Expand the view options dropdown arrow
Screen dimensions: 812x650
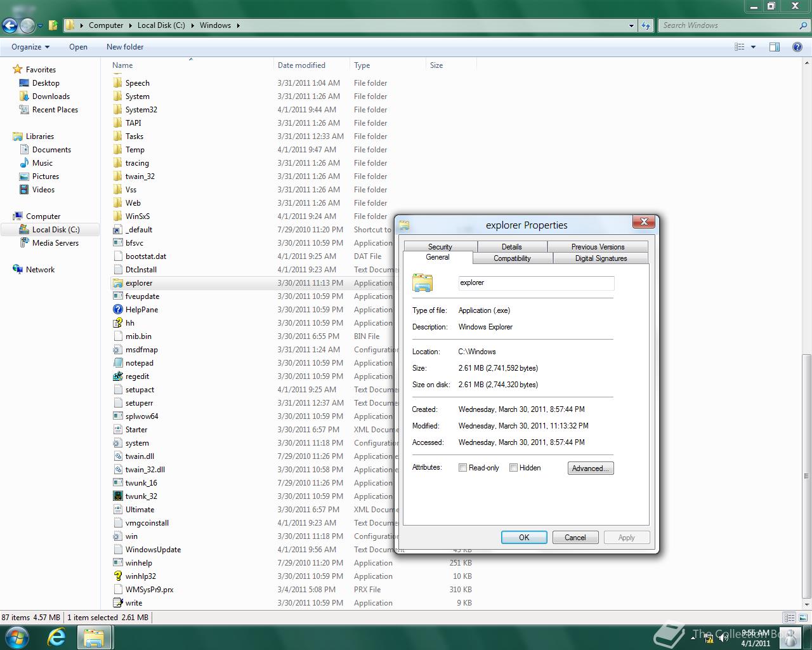[753, 47]
